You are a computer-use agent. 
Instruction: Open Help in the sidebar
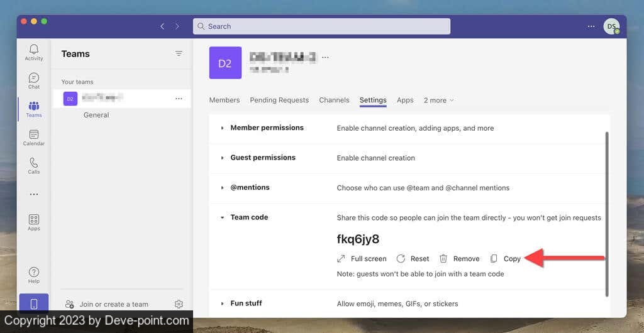click(34, 275)
